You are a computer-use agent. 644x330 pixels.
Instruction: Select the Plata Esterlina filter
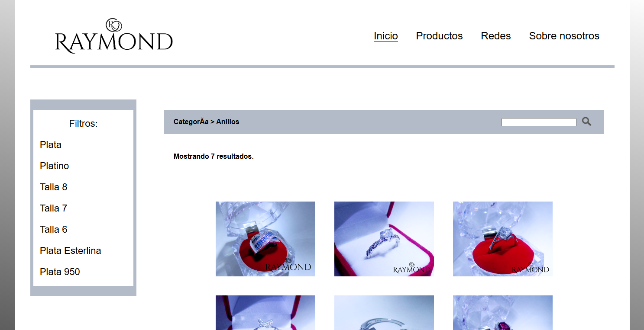(x=71, y=251)
